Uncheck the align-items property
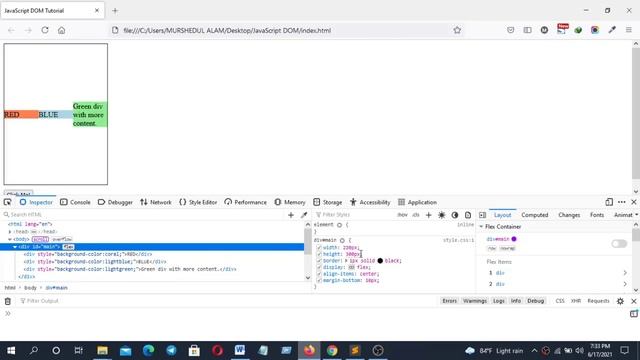640x360 pixels. click(x=319, y=273)
